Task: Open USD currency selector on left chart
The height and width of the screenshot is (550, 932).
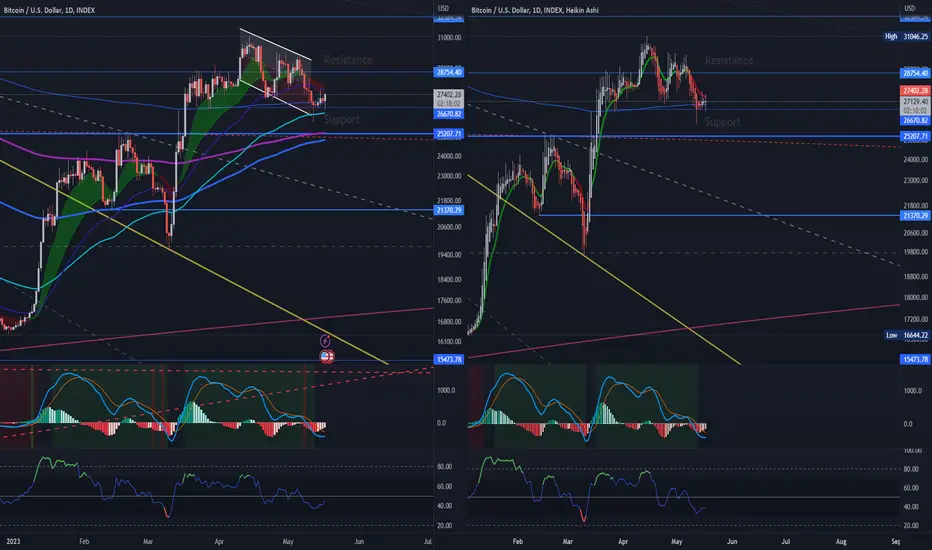Action: [443, 8]
